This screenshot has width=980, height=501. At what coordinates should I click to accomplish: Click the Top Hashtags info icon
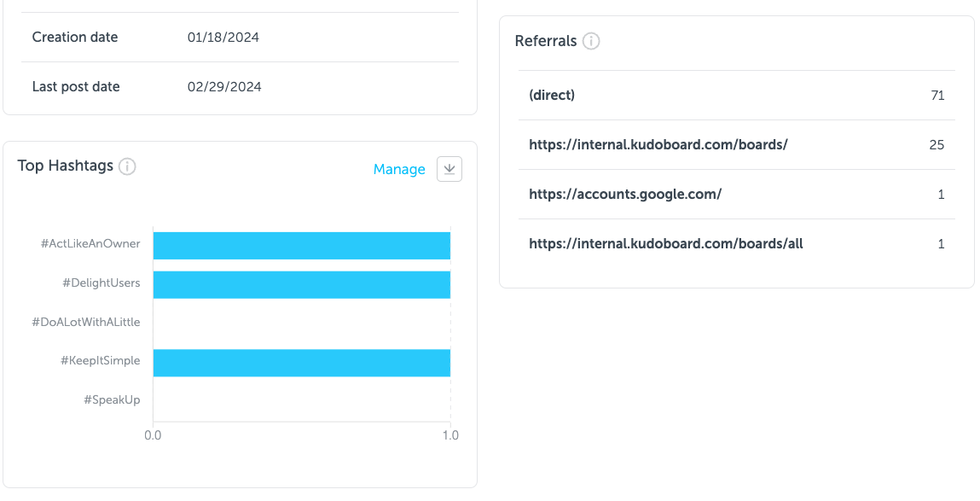127,166
